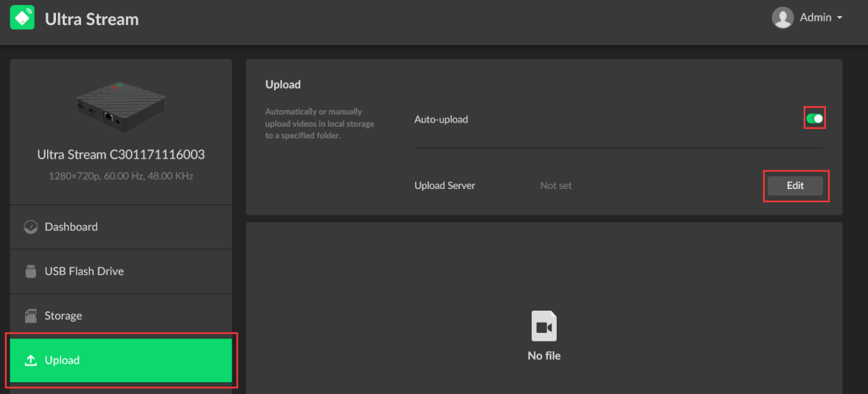
Task: Click the 'Auto-upload' label text
Action: pos(441,119)
